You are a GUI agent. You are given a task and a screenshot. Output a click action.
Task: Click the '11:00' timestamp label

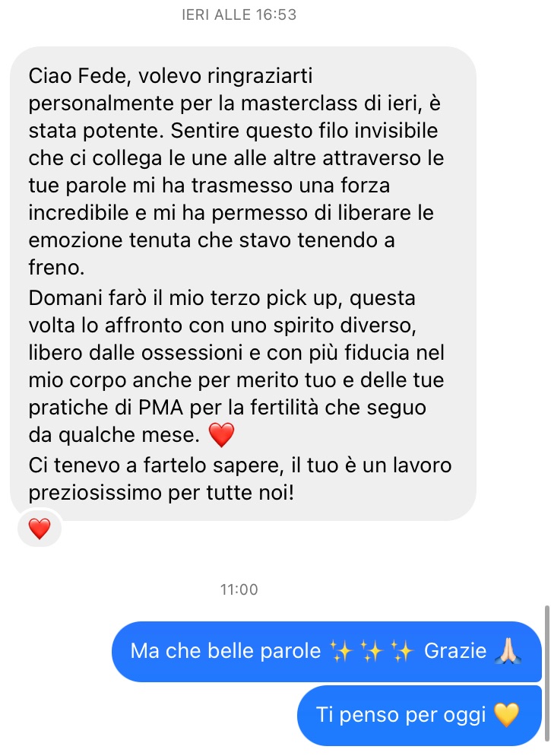[x=239, y=589]
